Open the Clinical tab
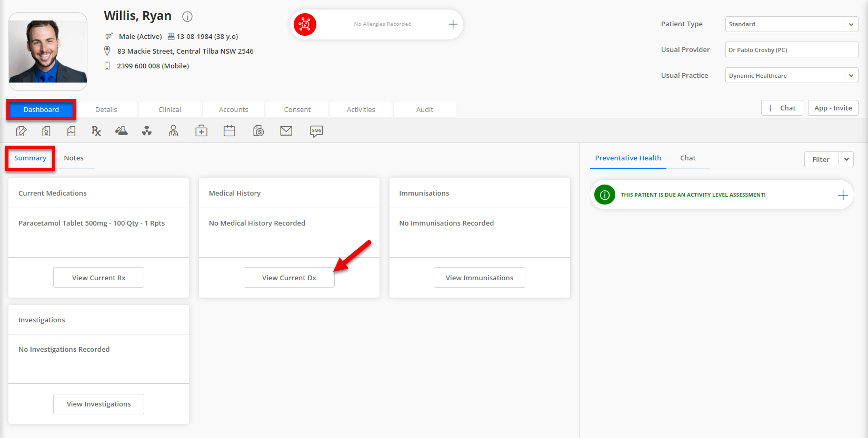The width and height of the screenshot is (868, 438). [169, 109]
